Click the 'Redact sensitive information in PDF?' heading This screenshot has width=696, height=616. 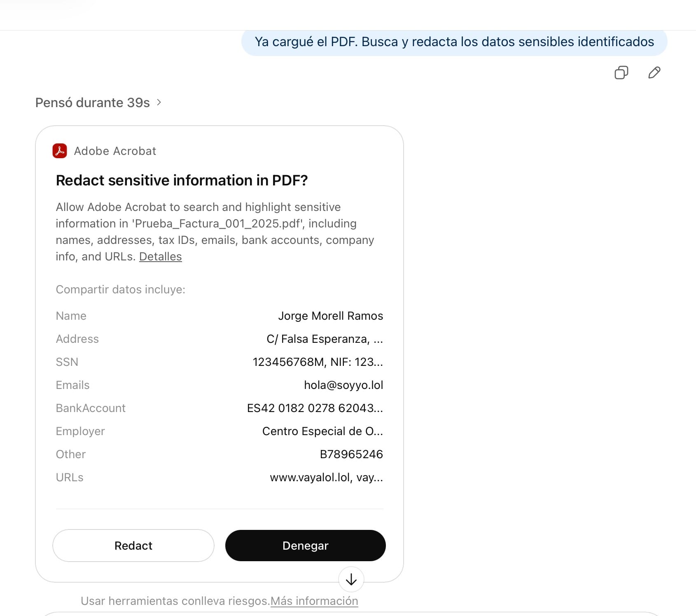pos(182,180)
